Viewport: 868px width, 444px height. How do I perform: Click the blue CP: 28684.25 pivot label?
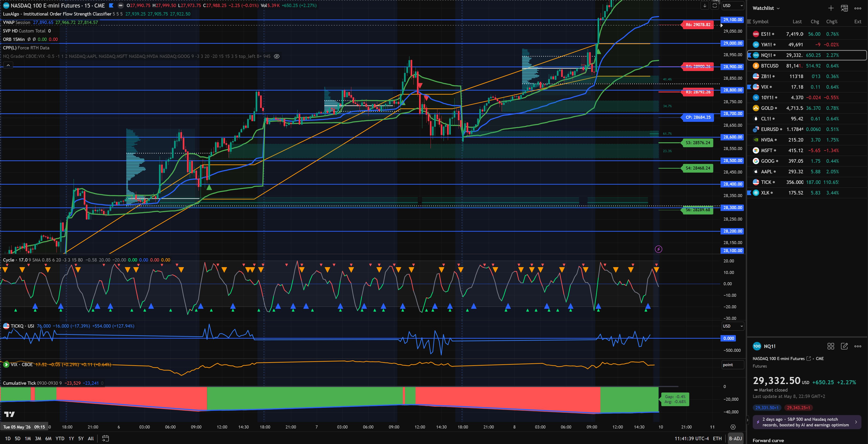pos(698,117)
